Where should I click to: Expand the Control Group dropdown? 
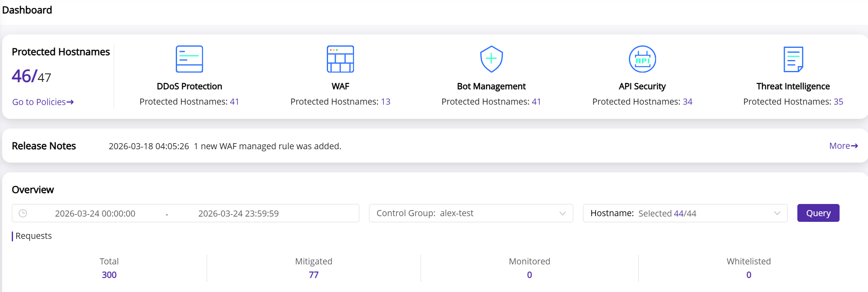click(471, 213)
